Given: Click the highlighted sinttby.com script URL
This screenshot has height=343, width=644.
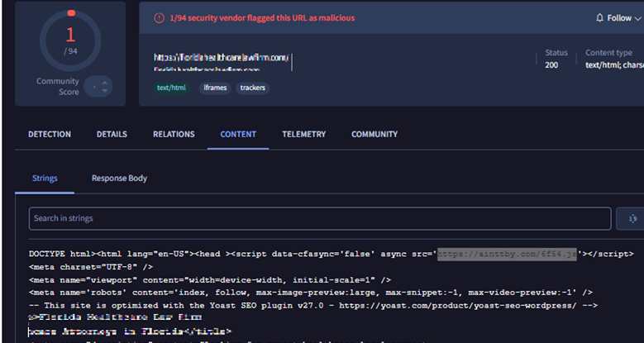Looking at the screenshot, I should pyautogui.click(x=507, y=255).
